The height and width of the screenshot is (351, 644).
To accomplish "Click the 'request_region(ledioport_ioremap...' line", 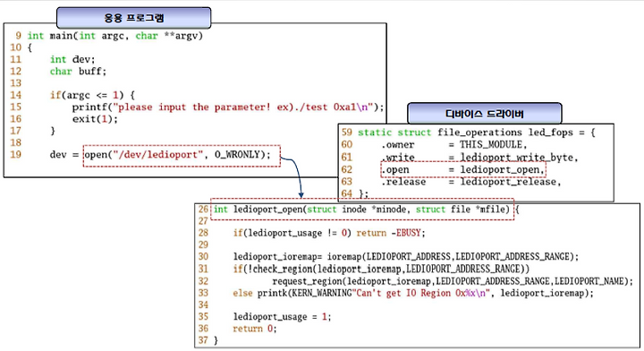I will point(453,281).
